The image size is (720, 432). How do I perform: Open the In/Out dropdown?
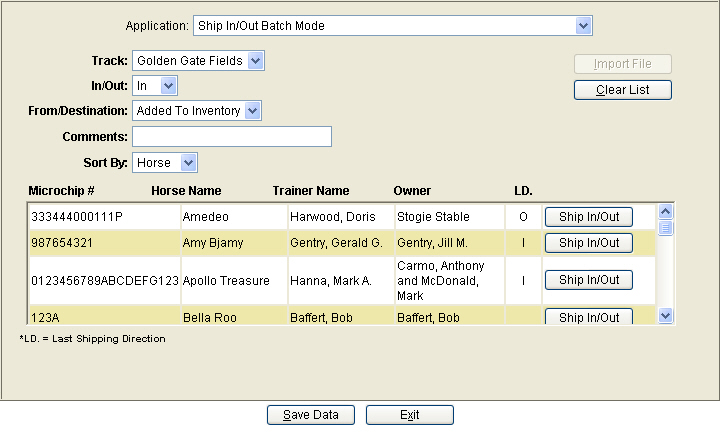(169, 86)
